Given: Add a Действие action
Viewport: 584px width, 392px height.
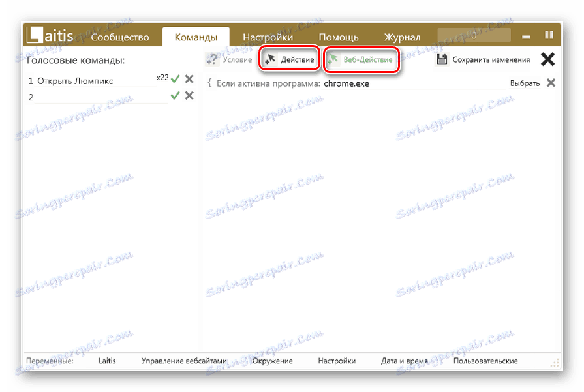Looking at the screenshot, I should pyautogui.click(x=290, y=59).
